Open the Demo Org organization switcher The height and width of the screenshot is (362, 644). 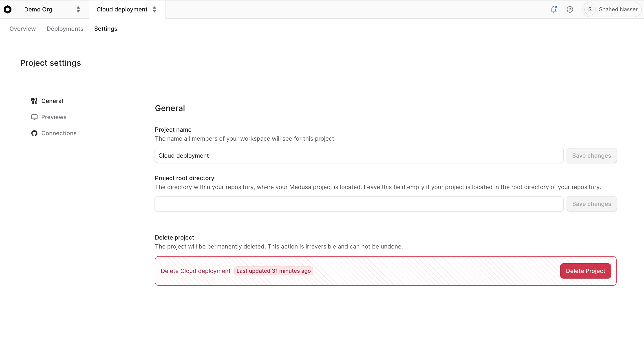click(50, 9)
